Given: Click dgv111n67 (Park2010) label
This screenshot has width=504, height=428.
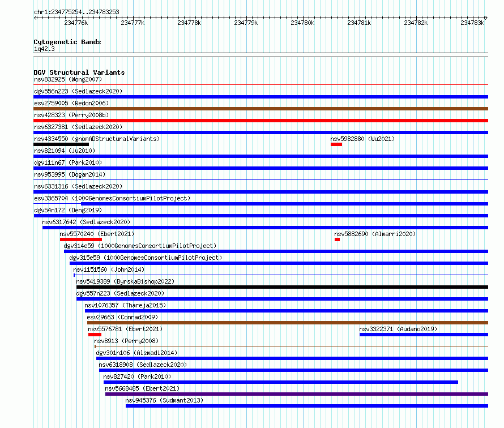Looking at the screenshot, I should click(68, 162).
